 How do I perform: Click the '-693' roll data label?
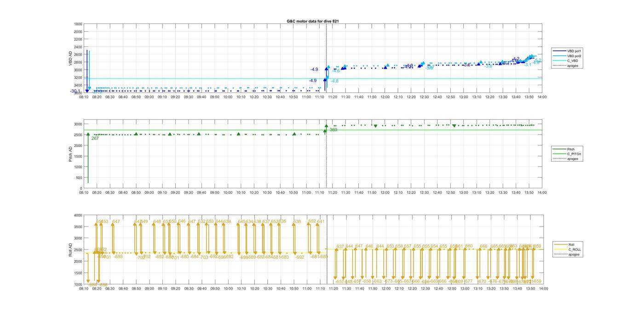(118, 257)
